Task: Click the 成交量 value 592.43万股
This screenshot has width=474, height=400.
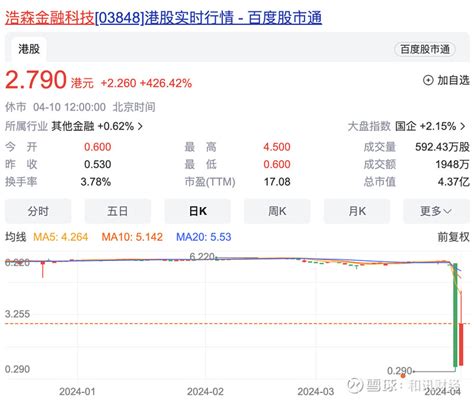Action: coord(442,147)
